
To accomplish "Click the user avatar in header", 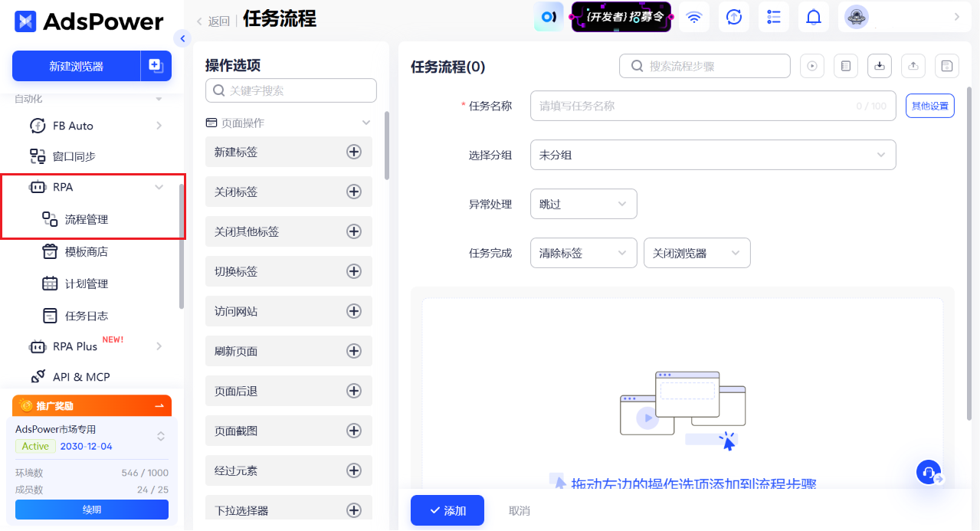I will coord(857,17).
